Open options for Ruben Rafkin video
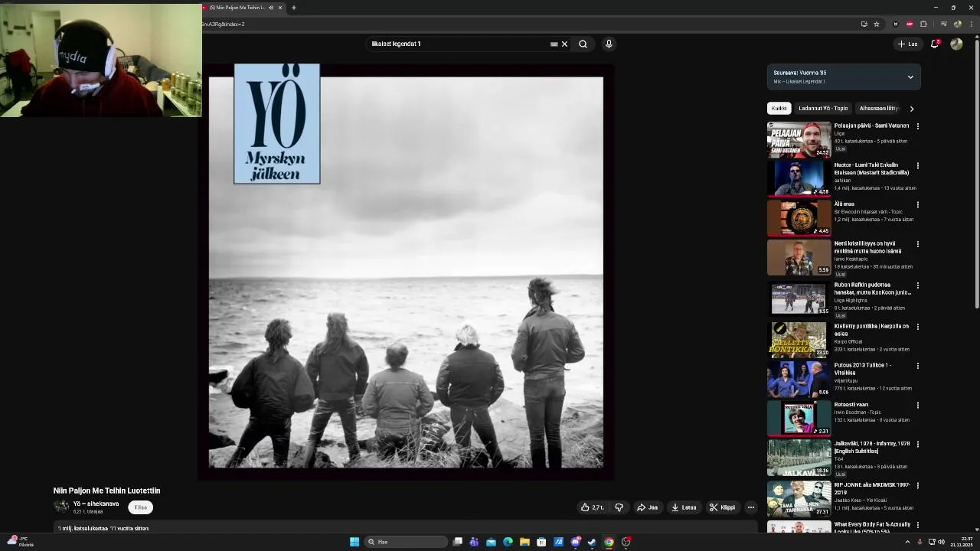This screenshot has width=980, height=551. [918, 285]
